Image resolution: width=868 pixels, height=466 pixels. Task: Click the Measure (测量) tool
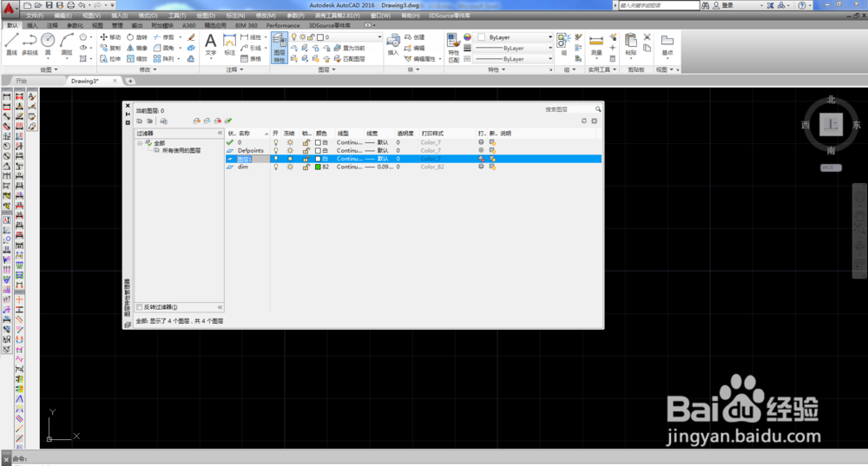click(x=596, y=44)
